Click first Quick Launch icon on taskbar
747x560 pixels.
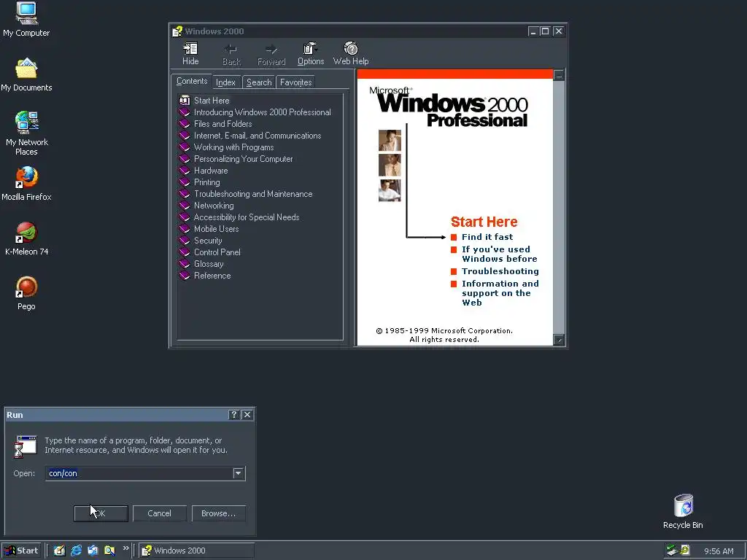click(59, 551)
